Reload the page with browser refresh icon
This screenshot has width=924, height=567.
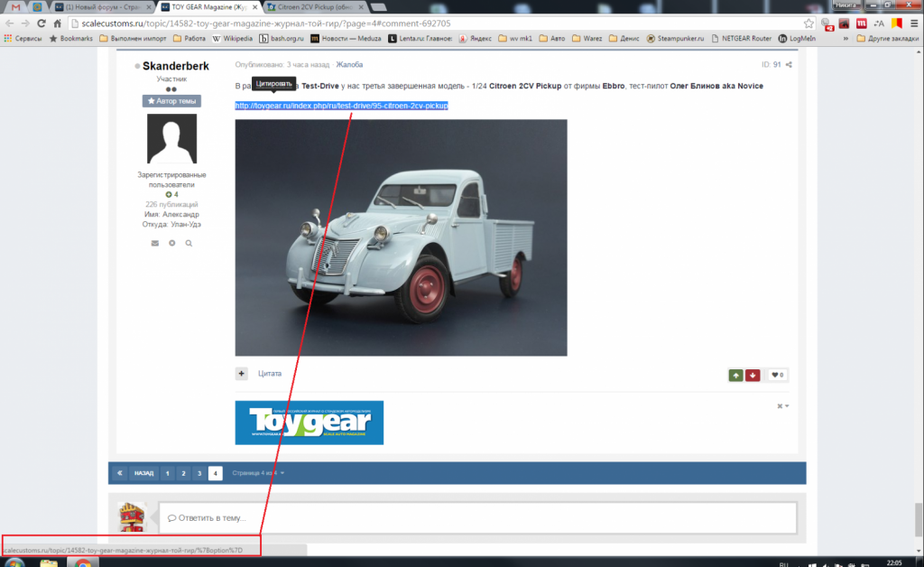pyautogui.click(x=41, y=23)
